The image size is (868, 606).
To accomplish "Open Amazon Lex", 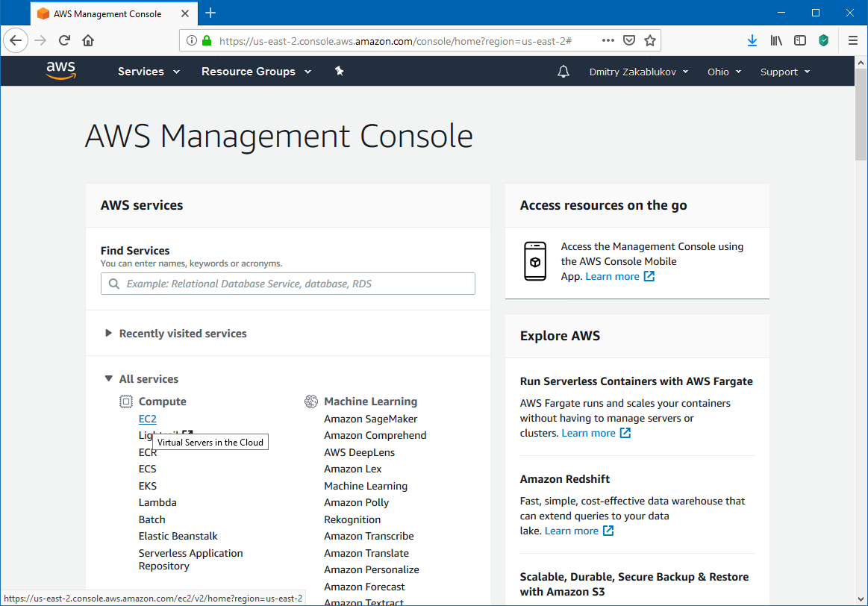I will pos(352,469).
